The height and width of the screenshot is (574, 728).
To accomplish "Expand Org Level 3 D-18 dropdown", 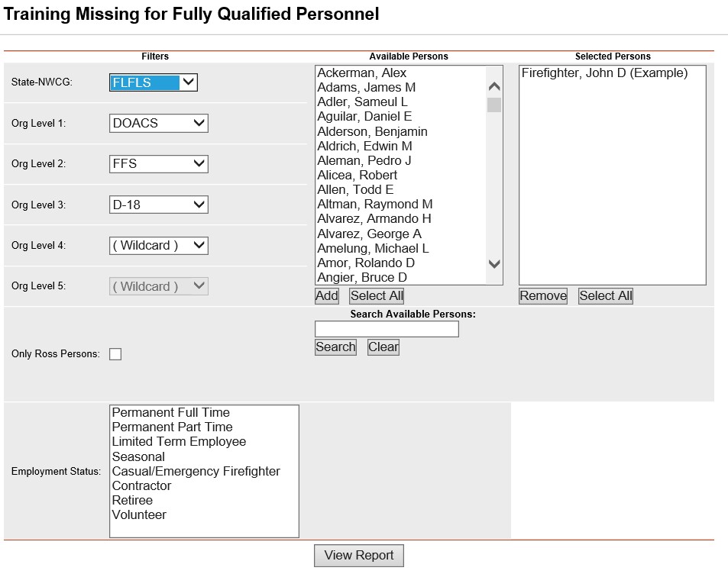I will [x=159, y=205].
